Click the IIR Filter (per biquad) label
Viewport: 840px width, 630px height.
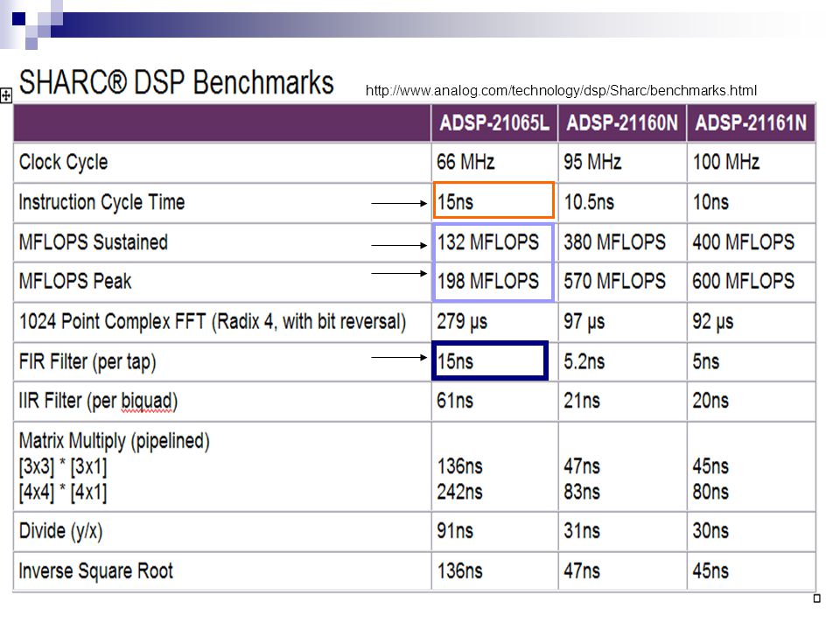(98, 402)
